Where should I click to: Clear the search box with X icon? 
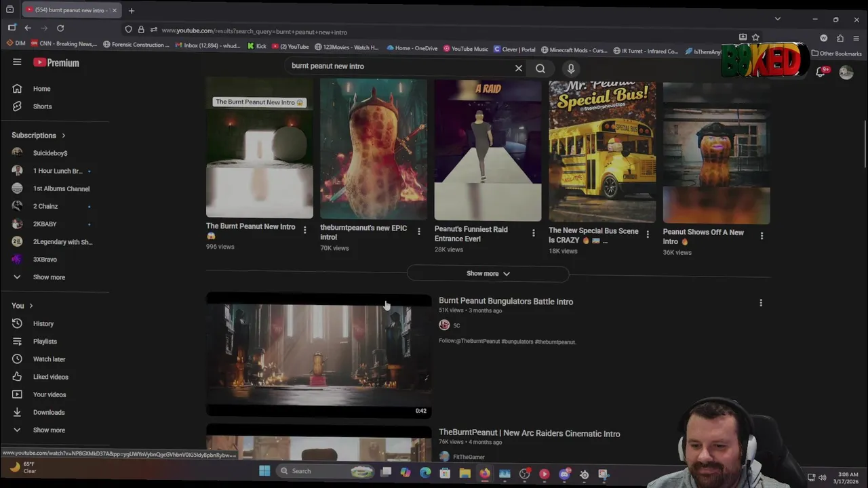click(519, 68)
